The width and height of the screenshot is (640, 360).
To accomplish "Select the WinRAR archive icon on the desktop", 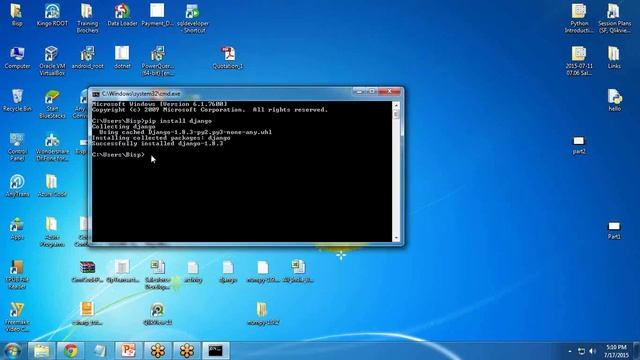I will tap(87, 272).
